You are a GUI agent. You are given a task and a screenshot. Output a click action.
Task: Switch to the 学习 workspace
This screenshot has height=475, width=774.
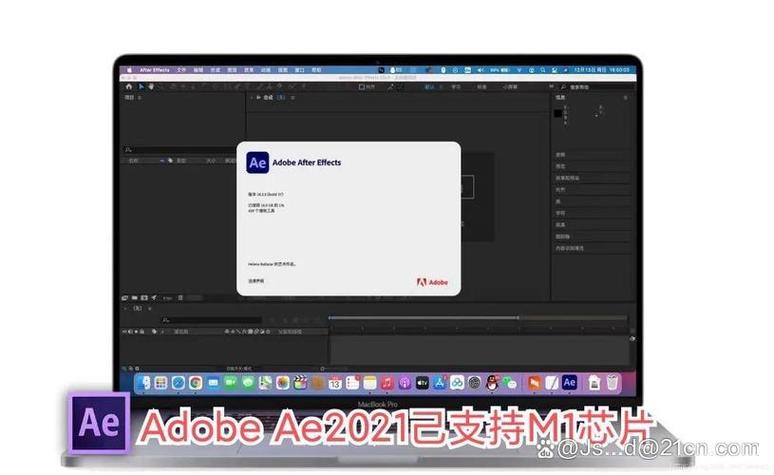(x=456, y=87)
